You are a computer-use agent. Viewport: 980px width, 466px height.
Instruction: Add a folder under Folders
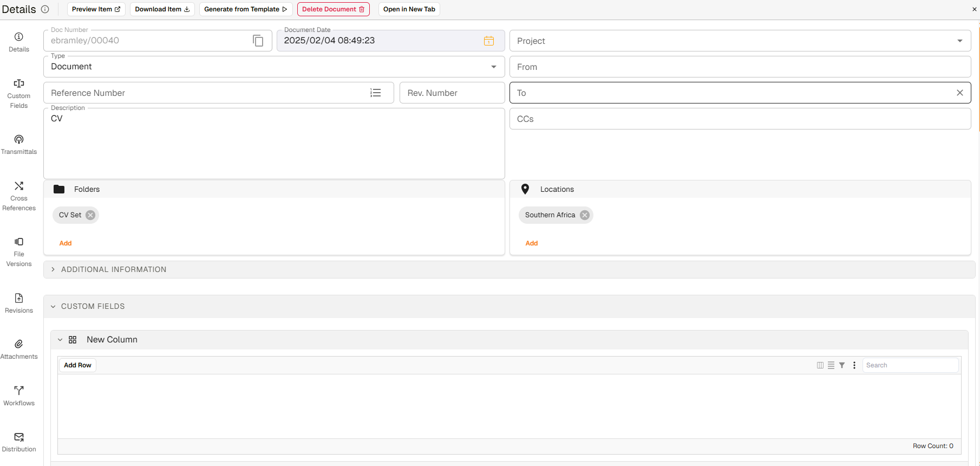click(66, 243)
